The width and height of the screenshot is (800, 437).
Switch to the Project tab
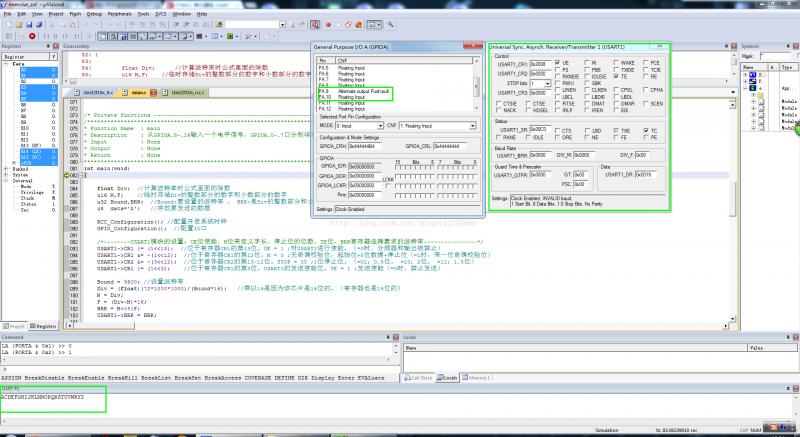pyautogui.click(x=16, y=326)
